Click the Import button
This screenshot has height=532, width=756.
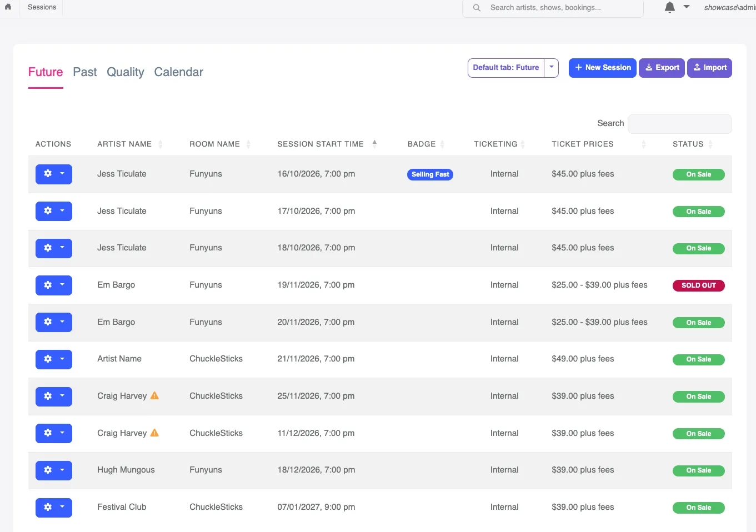(709, 68)
